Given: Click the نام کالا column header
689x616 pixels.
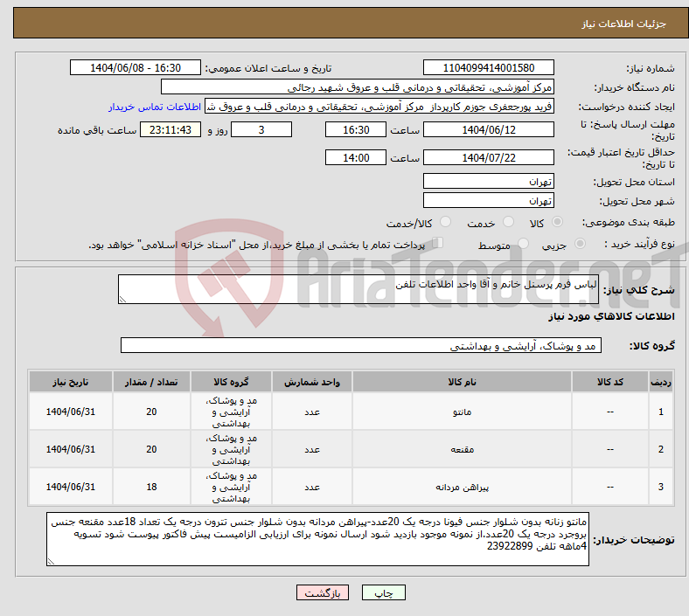Looking at the screenshot, I should 462,382.
